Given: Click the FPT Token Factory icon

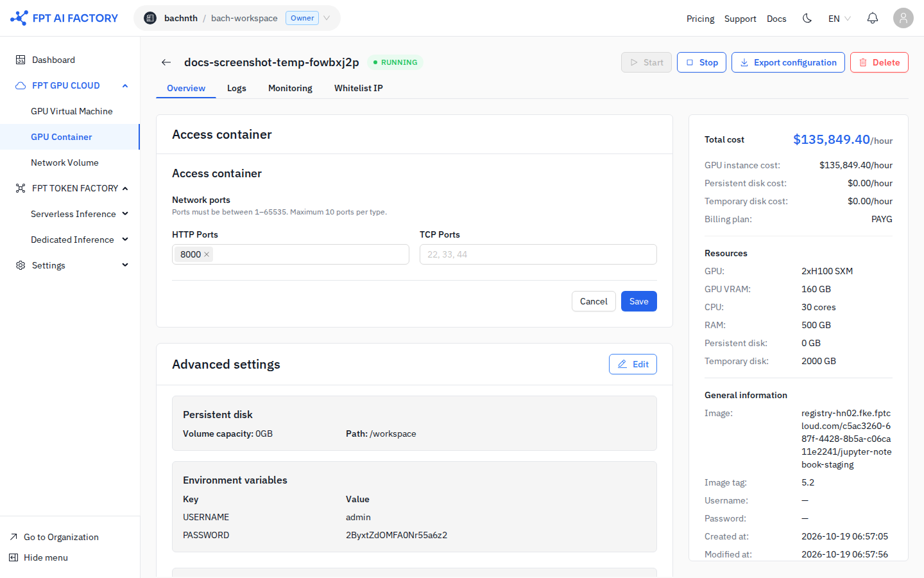Looking at the screenshot, I should 21,188.
